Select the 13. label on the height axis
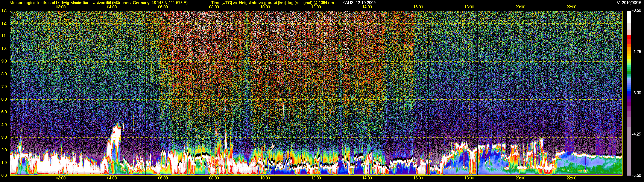Image resolution: width=644 pixels, height=182 pixels. [4, 10]
